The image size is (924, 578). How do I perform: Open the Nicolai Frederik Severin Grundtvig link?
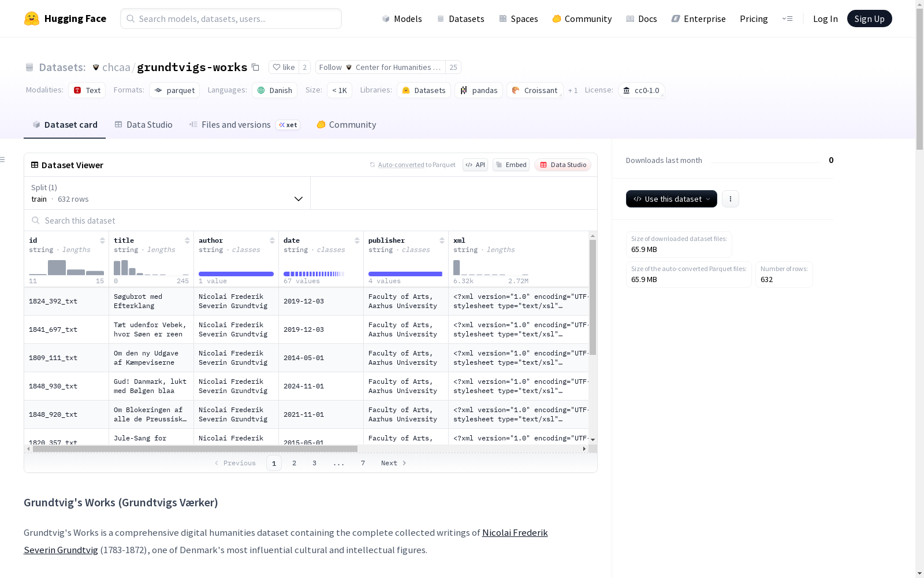(286, 541)
